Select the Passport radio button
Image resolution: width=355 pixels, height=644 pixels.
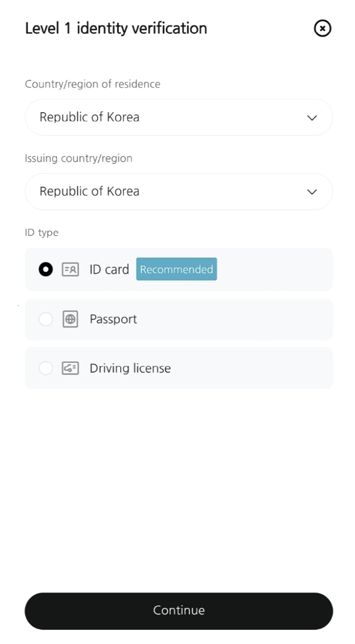click(46, 319)
